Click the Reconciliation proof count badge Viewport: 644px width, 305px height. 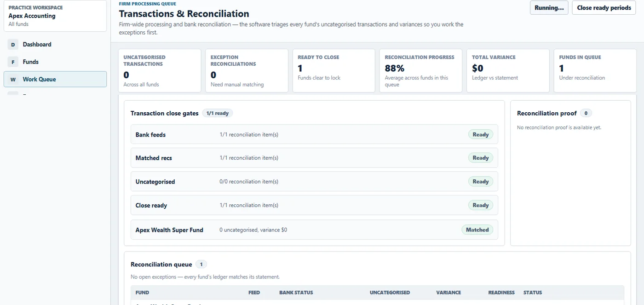coord(586,113)
